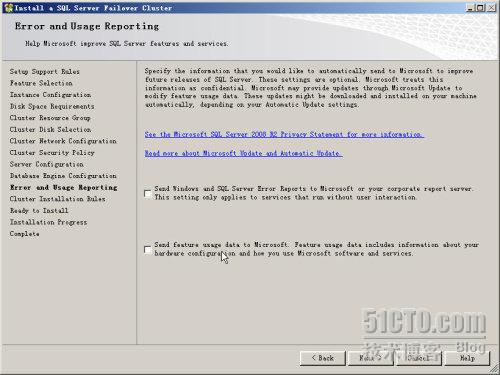500x375 pixels.
Task: Select Feature Selection step
Action: pyautogui.click(x=41, y=83)
